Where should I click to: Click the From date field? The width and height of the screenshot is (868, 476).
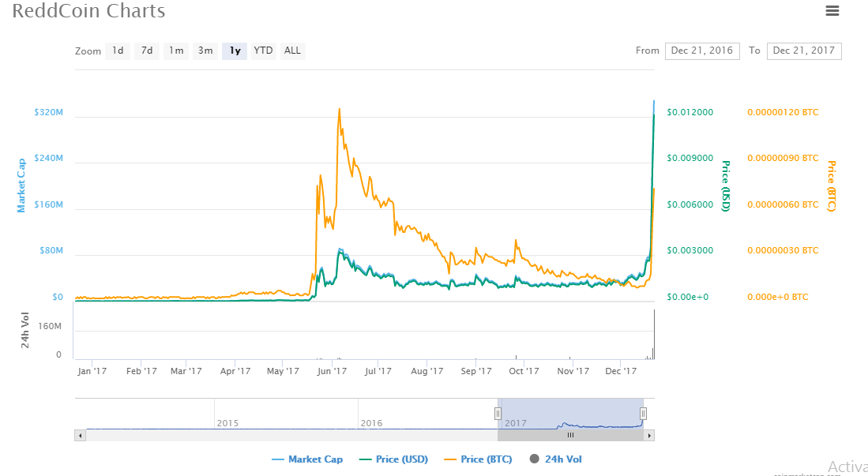(701, 51)
